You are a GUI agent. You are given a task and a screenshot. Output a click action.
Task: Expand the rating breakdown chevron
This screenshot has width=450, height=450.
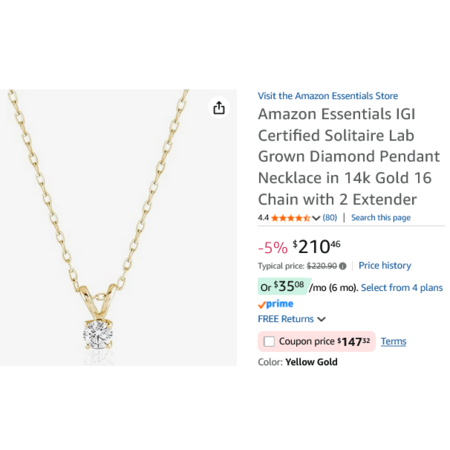point(316,218)
